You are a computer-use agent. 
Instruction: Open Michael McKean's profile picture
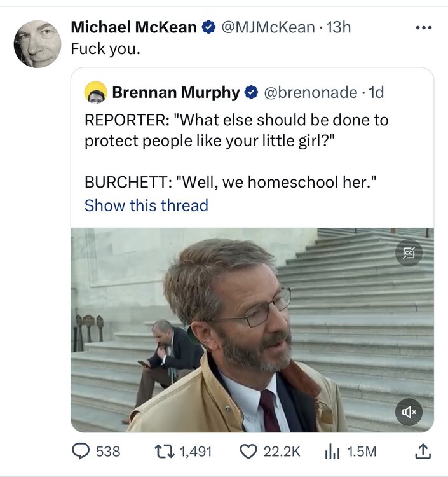tap(37, 44)
